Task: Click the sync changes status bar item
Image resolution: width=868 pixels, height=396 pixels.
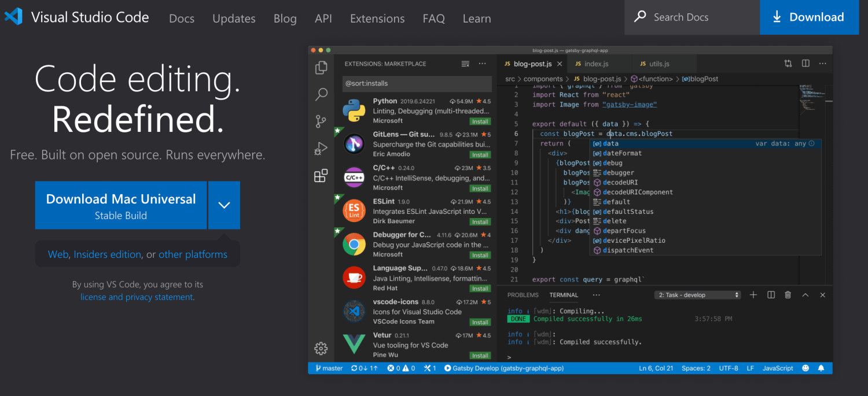Action: 364,368
